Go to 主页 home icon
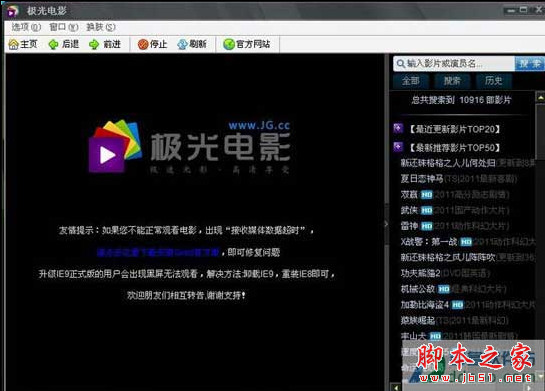 click(x=14, y=44)
